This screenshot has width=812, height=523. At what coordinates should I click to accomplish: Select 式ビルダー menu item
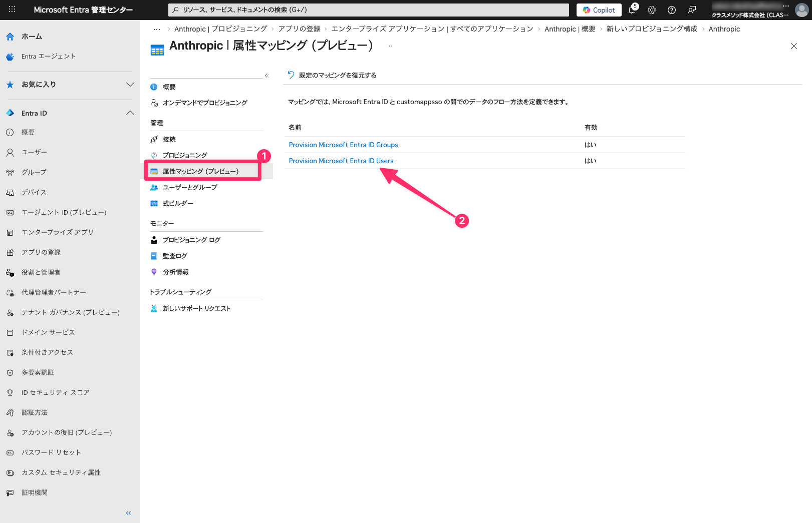click(178, 203)
